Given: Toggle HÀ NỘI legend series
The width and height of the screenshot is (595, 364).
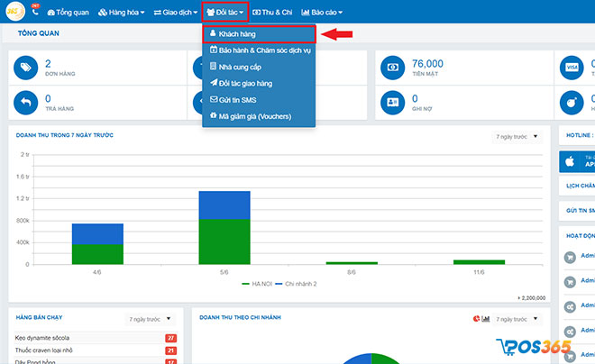Looking at the screenshot, I should coord(257,284).
